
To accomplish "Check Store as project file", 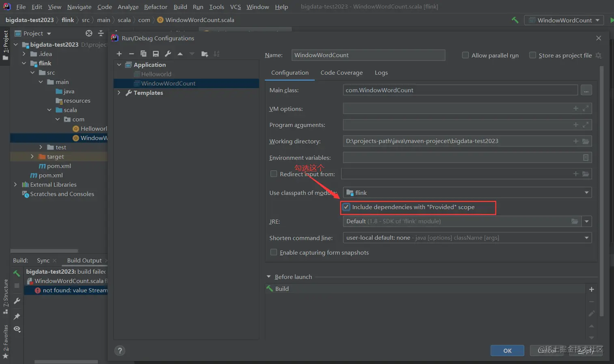I will [532, 55].
